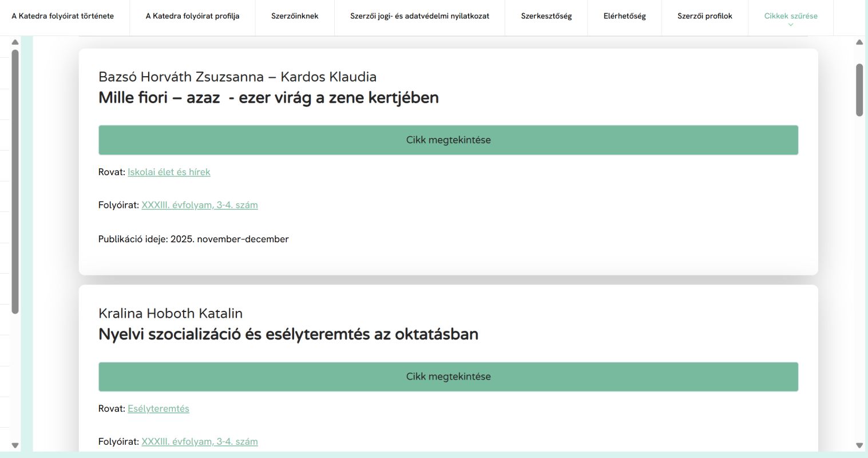Open the 'Szerzői profilok' menu item

click(704, 16)
